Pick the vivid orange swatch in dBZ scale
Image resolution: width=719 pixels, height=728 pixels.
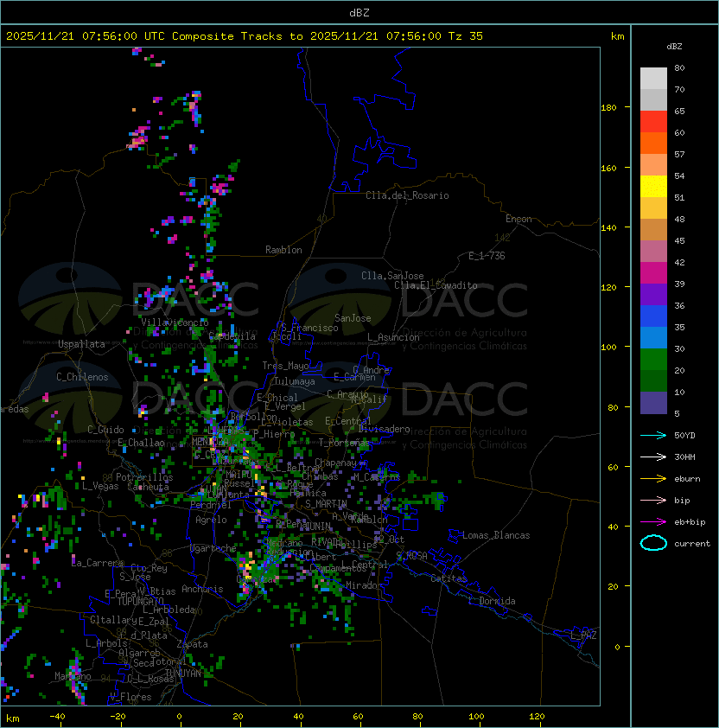653,143
